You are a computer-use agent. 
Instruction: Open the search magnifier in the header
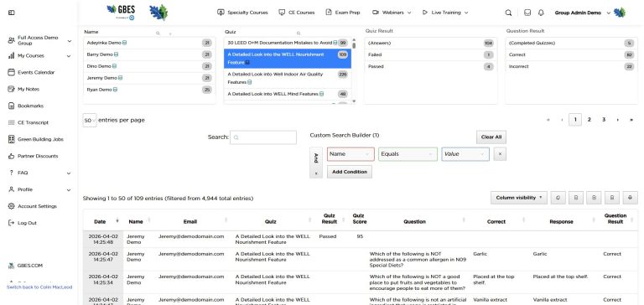(508, 13)
